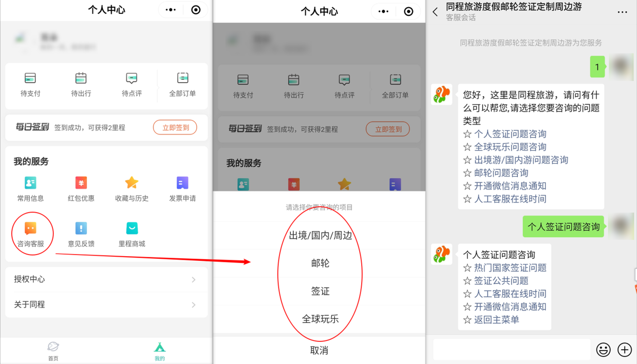Open plus attachments menu in chat

point(625,350)
